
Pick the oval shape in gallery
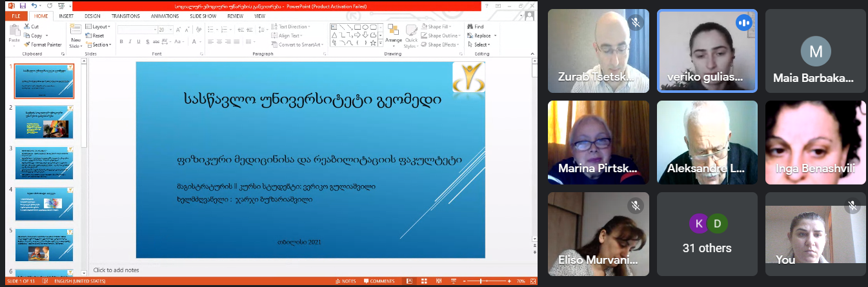pyautogui.click(x=365, y=27)
